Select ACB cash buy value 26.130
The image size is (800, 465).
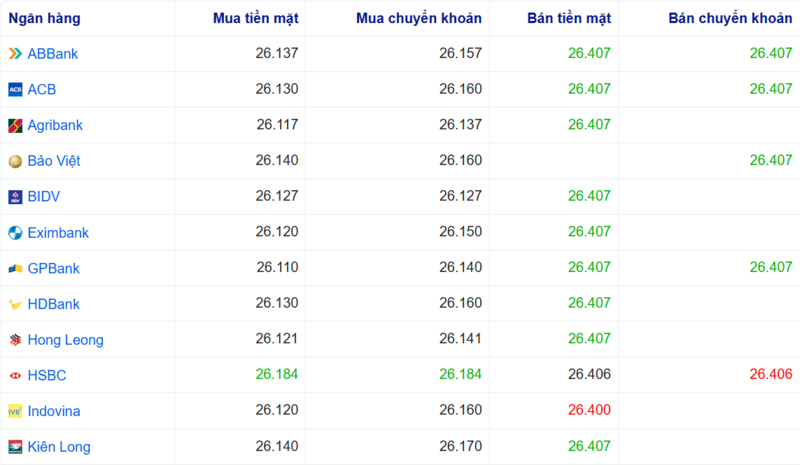[x=277, y=89]
